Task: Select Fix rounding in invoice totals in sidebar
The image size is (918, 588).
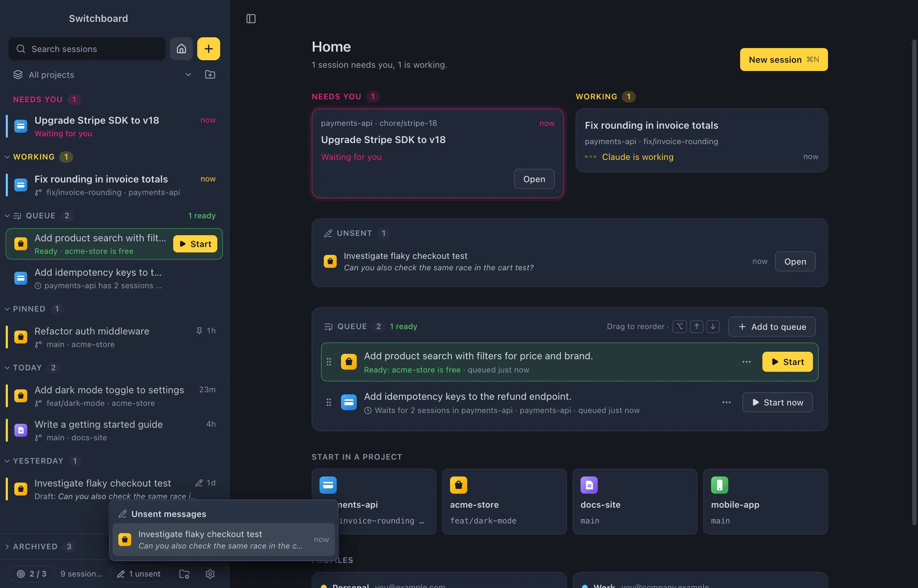Action: click(x=114, y=185)
